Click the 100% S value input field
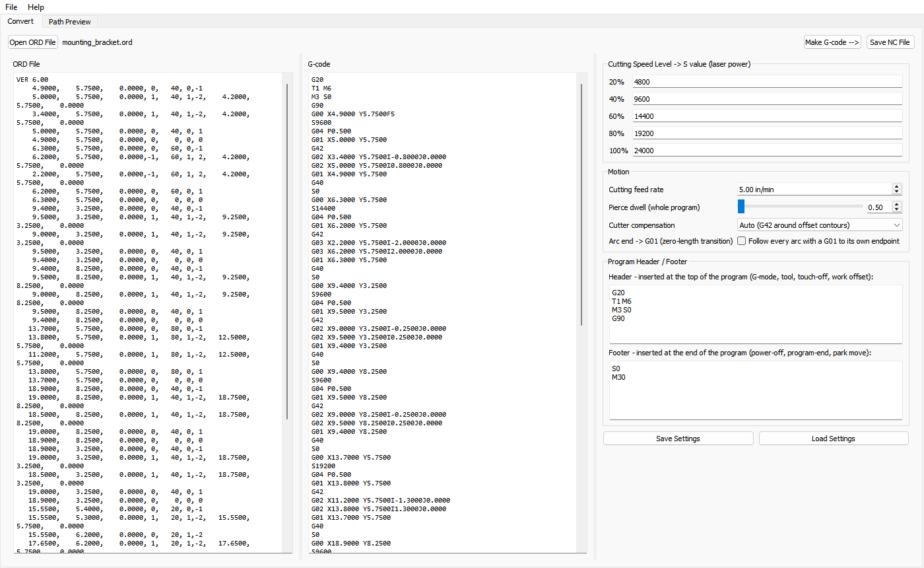 coord(767,151)
